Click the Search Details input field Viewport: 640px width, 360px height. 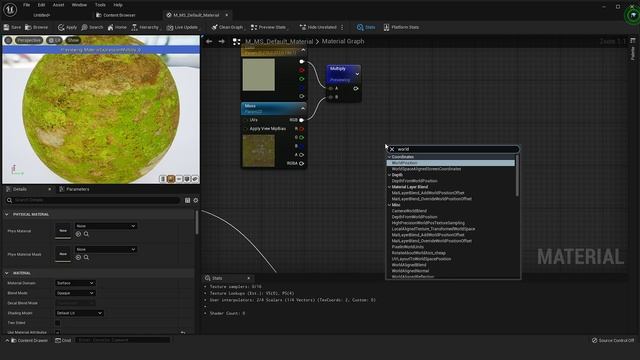point(92,200)
